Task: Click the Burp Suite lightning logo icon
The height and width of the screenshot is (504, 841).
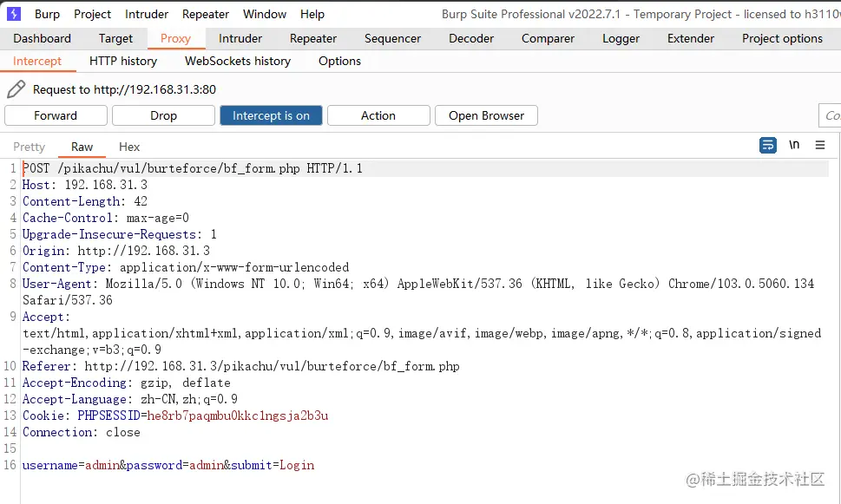Action: coord(13,13)
